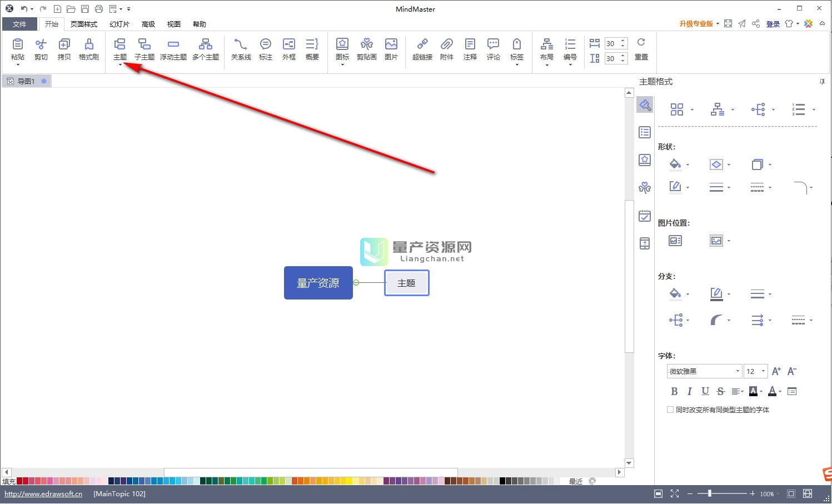Open the outline list panel icon in sidebar
832x504 pixels.
[645, 132]
